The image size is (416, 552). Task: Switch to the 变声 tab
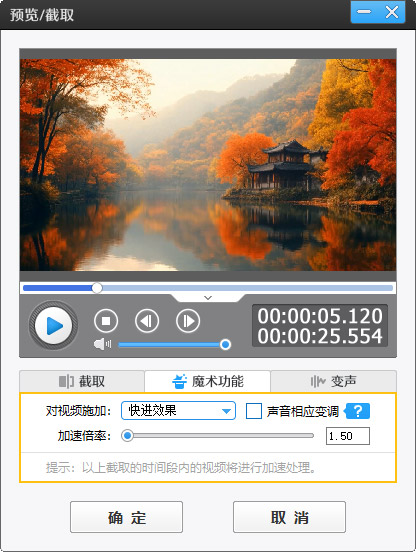[x=333, y=381]
